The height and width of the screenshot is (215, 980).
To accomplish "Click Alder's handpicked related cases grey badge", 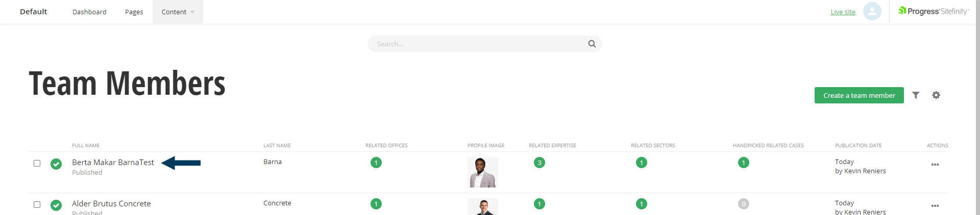I will pos(744,204).
